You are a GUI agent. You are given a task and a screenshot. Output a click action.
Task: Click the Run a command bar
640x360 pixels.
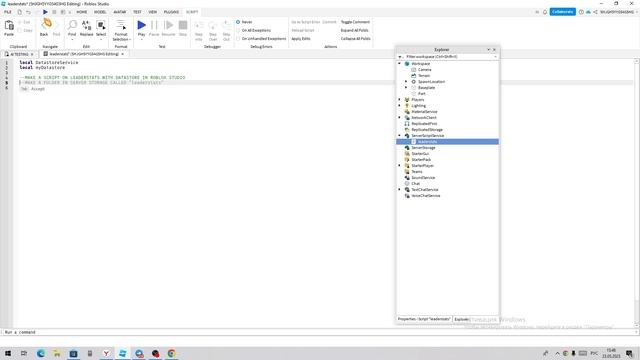(318, 332)
